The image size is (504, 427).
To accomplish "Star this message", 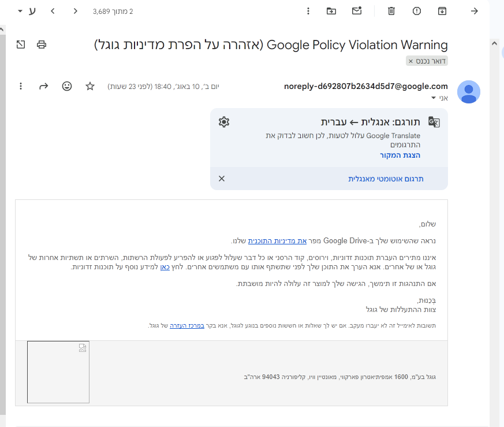I will point(90,86).
